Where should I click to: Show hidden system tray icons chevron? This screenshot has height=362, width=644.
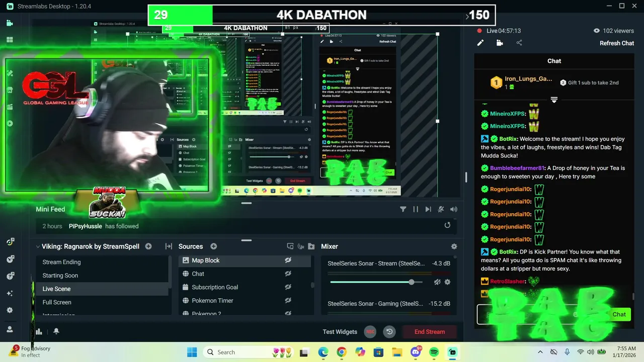click(x=540, y=352)
